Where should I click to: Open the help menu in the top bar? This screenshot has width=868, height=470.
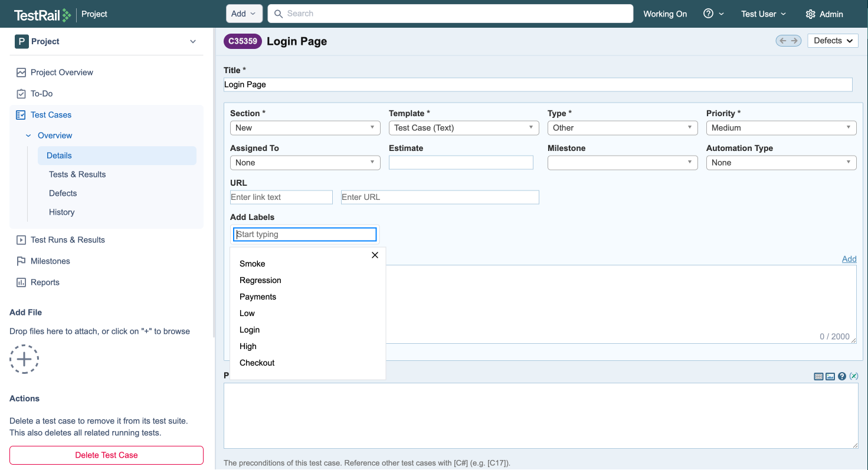coord(713,14)
